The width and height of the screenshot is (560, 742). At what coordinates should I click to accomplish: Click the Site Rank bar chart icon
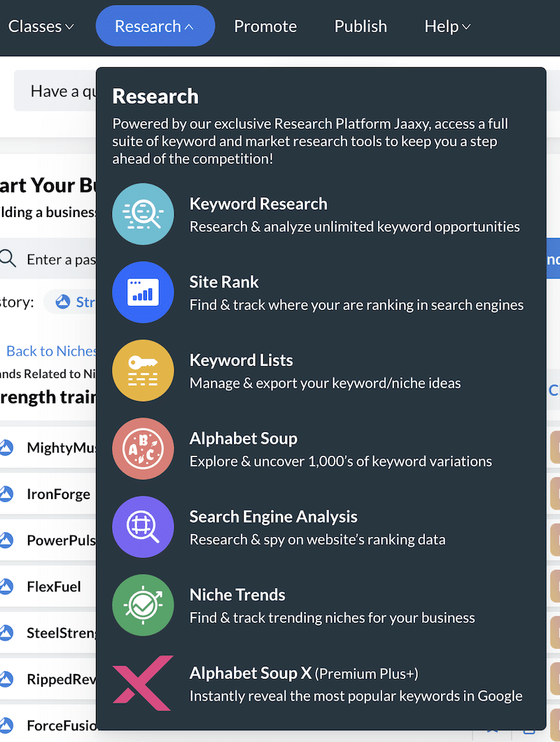point(143,292)
